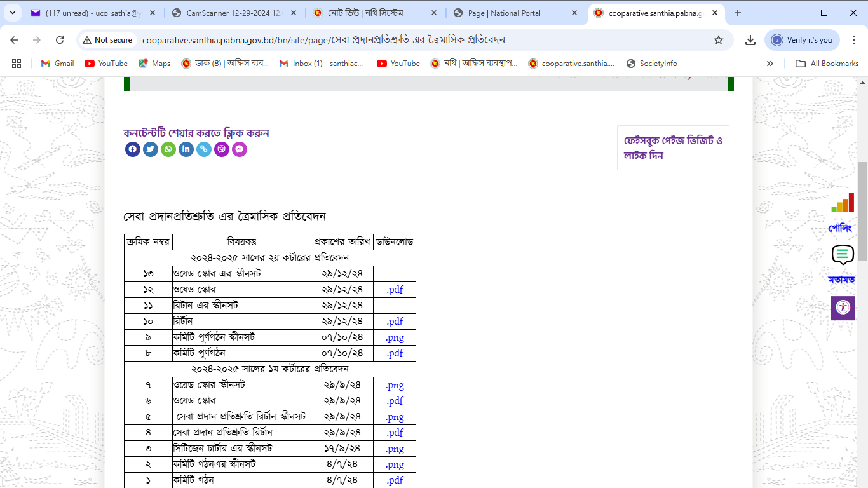Share the content via Twitter icon
This screenshot has width=868, height=488.
pyautogui.click(x=150, y=149)
